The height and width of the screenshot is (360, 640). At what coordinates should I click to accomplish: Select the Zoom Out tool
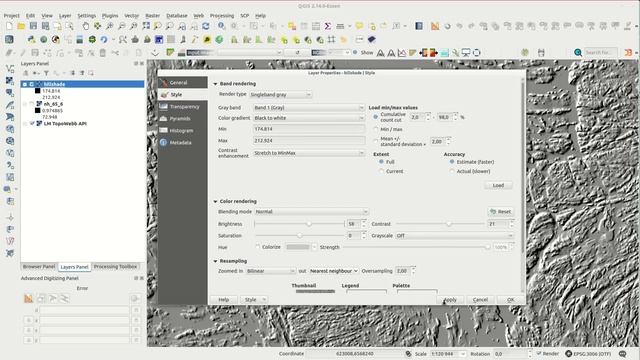click(x=121, y=26)
